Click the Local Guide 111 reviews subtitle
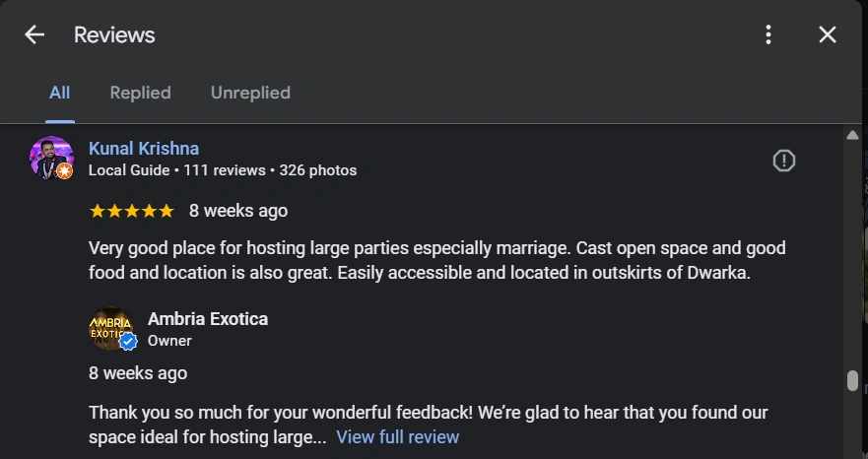 (223, 170)
